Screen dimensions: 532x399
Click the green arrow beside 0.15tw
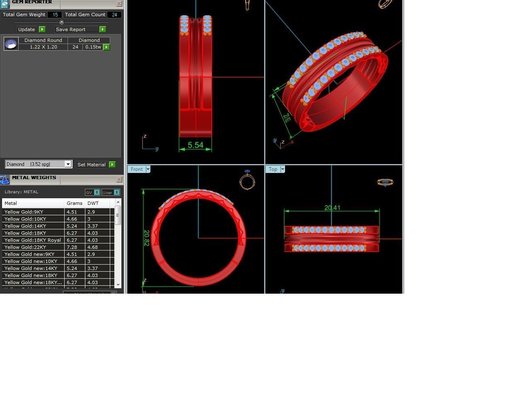point(106,47)
